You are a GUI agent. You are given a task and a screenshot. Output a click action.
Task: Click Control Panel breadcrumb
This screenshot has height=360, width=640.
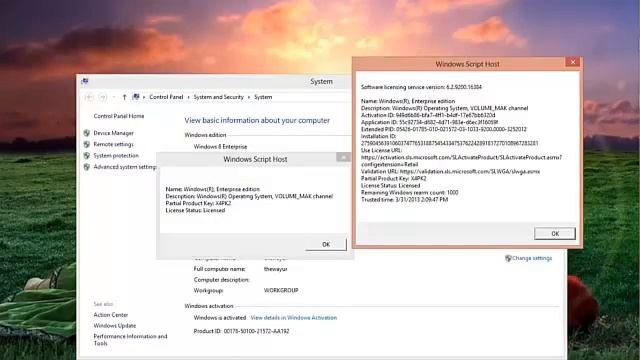tap(166, 97)
